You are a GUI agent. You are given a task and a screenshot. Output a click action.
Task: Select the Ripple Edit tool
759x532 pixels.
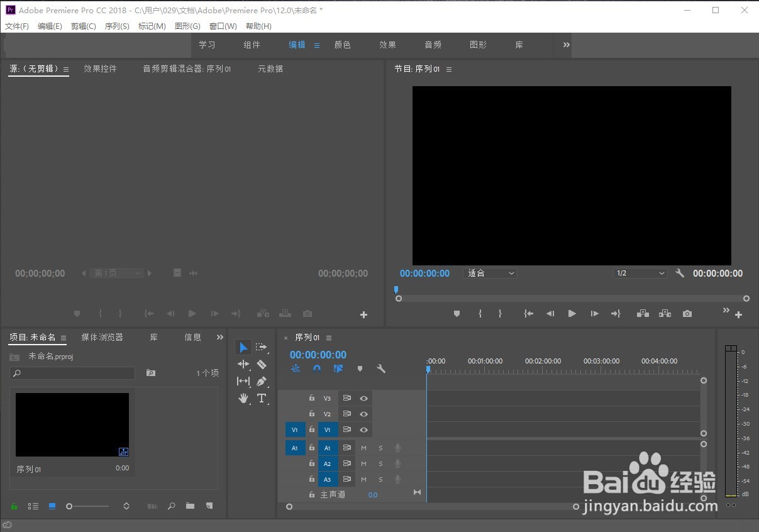243,364
